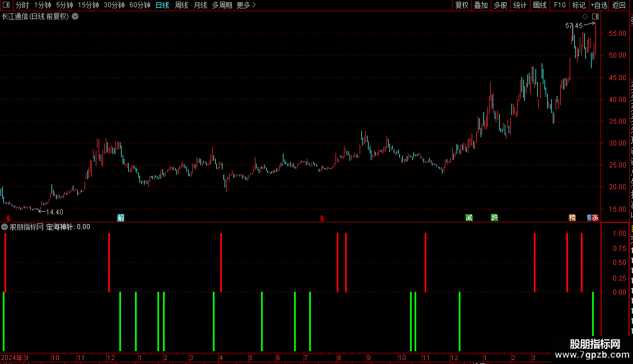
Task: Toggle the left sidebar panel icon
Action: point(6,5)
